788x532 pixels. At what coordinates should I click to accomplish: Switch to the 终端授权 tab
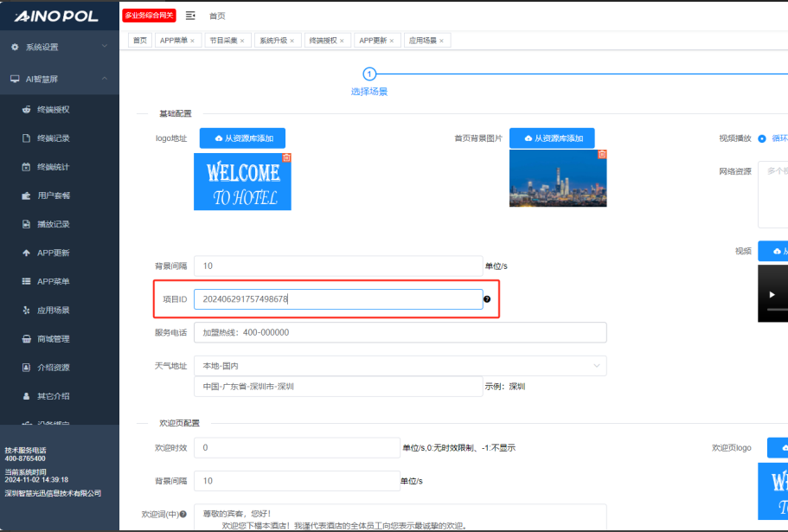[323, 41]
